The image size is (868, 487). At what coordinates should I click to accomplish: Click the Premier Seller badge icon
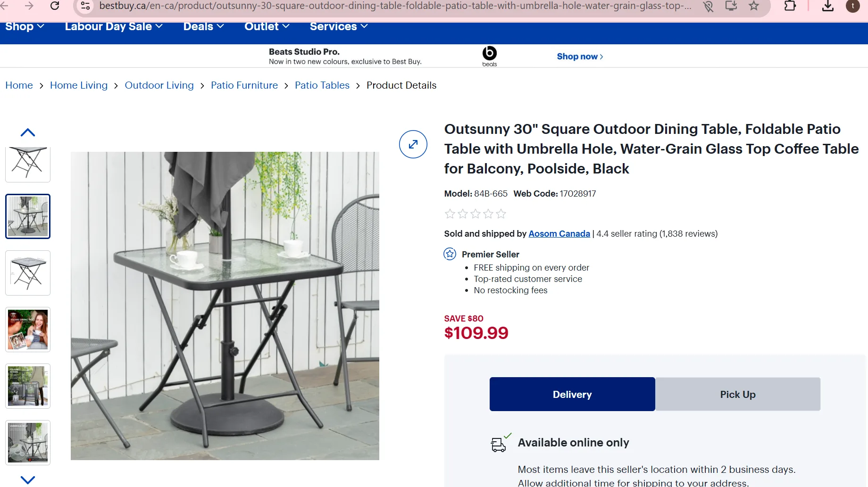[450, 254]
